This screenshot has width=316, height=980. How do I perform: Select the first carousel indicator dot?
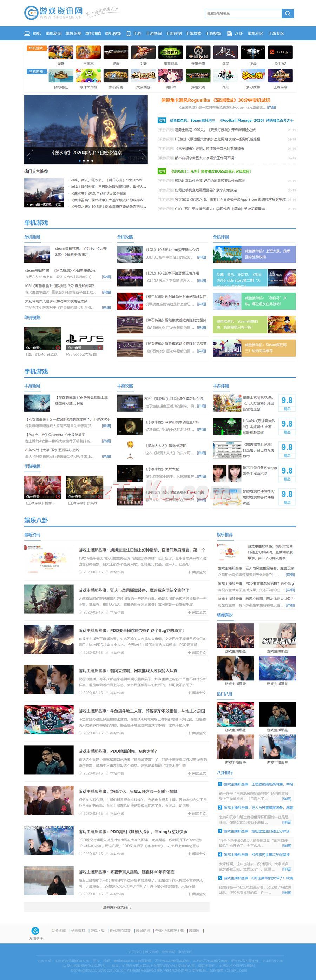click(80, 161)
